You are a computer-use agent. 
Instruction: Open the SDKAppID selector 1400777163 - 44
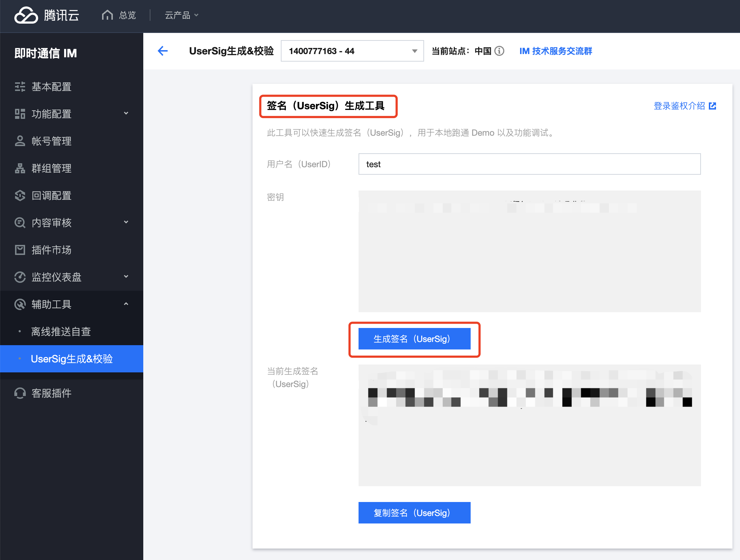(x=352, y=51)
